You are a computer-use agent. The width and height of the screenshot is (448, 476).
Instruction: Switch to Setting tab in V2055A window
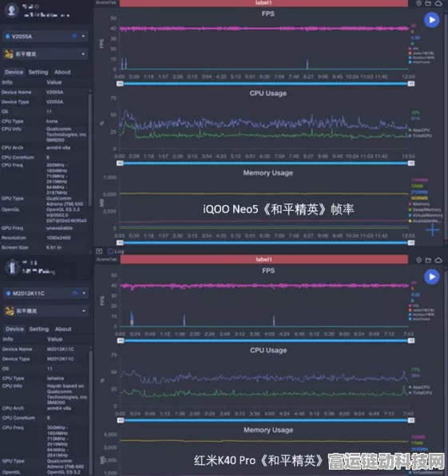(38, 72)
